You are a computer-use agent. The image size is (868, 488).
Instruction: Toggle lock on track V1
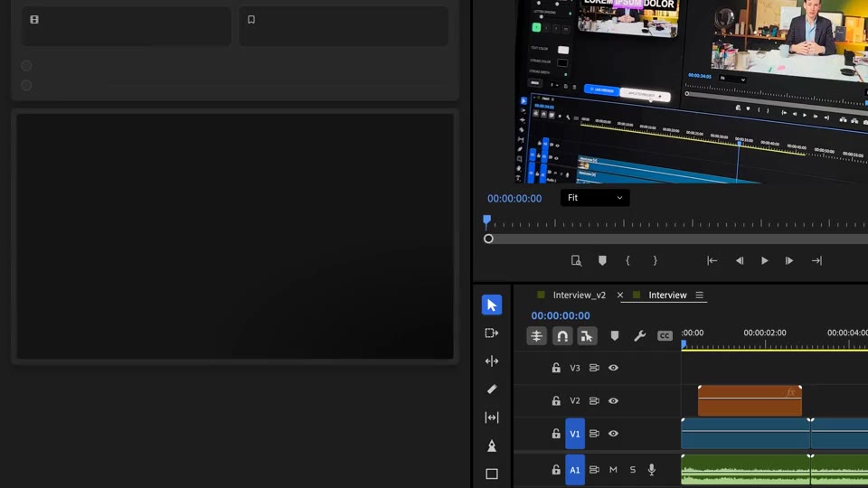point(556,434)
